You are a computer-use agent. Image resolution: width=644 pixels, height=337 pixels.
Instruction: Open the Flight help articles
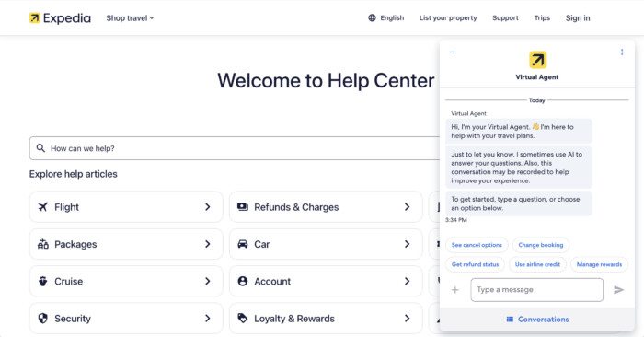(126, 207)
